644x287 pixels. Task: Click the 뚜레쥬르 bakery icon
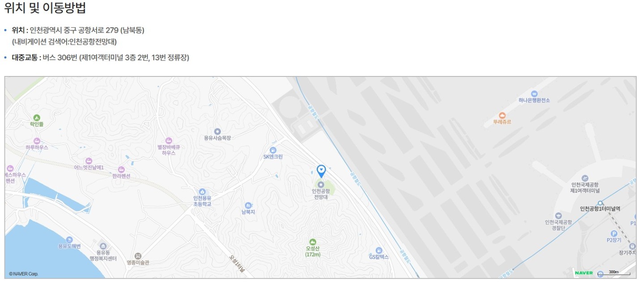[502, 115]
